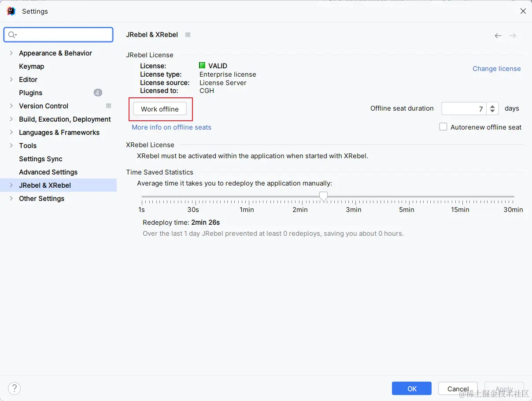
Task: Decrease offline seat duration with down arrow
Action: click(x=493, y=111)
